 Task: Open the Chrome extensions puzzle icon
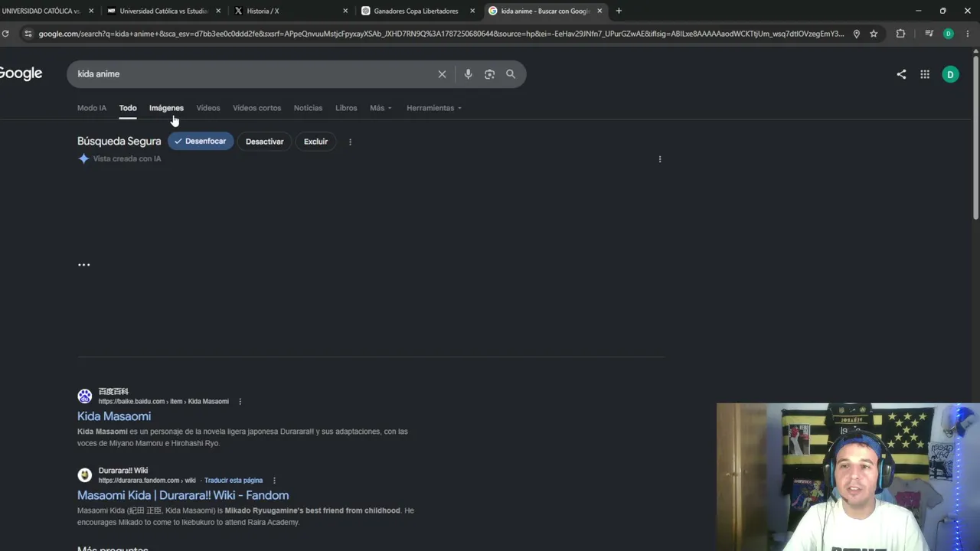point(900,34)
